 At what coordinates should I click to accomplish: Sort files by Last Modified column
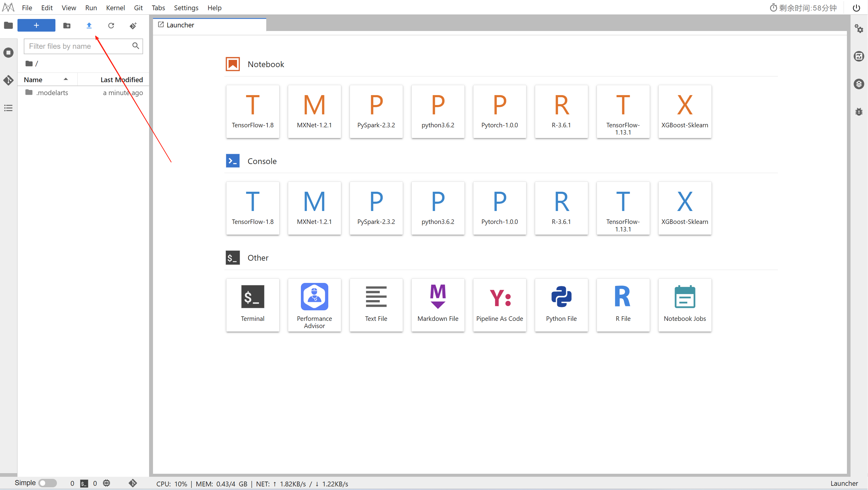point(121,79)
